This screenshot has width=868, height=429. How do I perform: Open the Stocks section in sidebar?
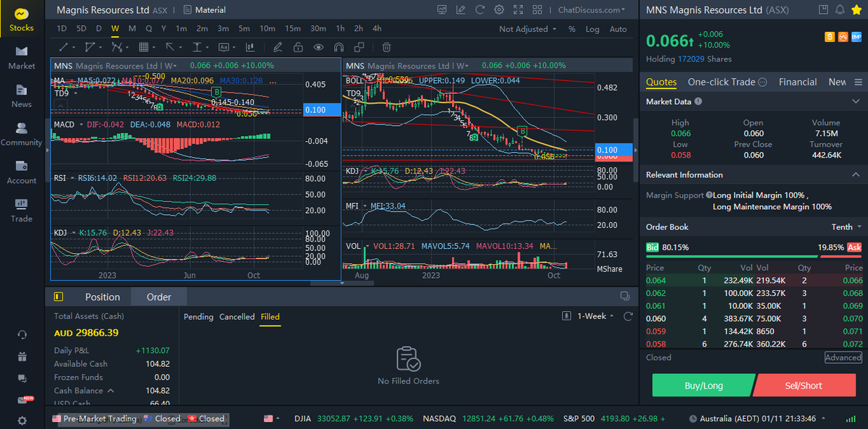tap(21, 20)
